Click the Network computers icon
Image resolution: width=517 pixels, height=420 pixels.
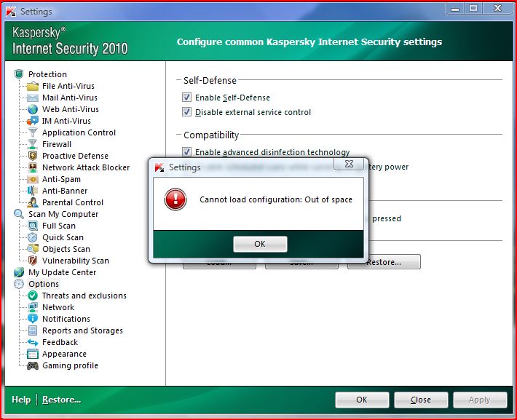33,307
